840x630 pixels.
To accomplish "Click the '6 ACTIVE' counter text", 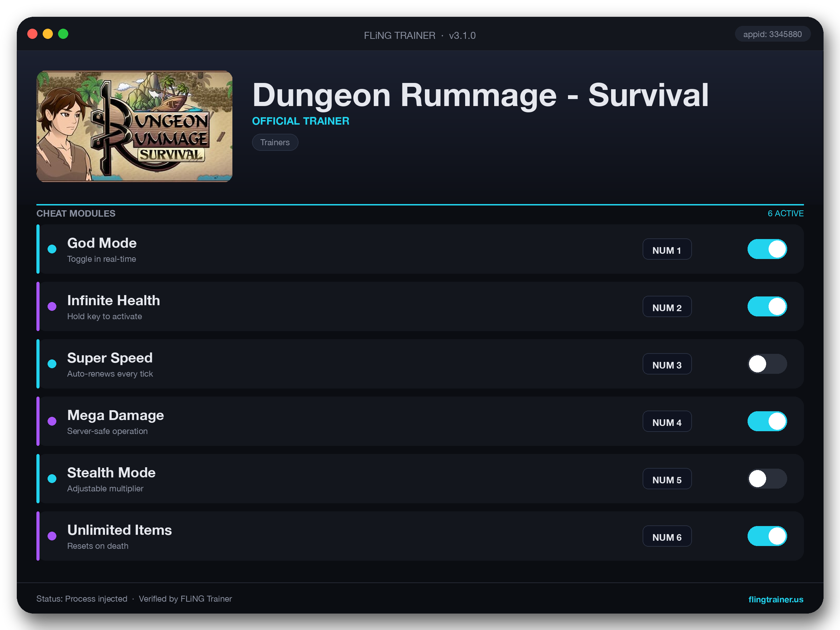I will [x=785, y=213].
